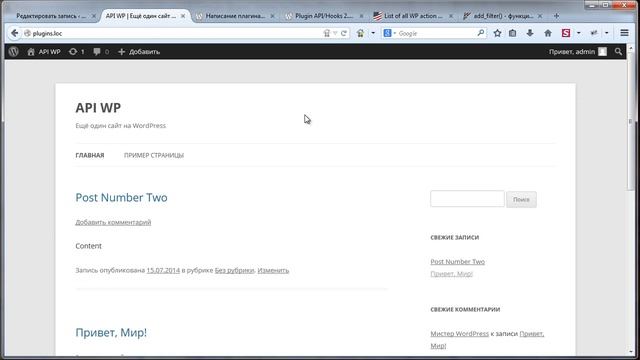The width and height of the screenshot is (640, 360).
Task: Click the post date link 15.07.2014
Action: (x=163, y=270)
